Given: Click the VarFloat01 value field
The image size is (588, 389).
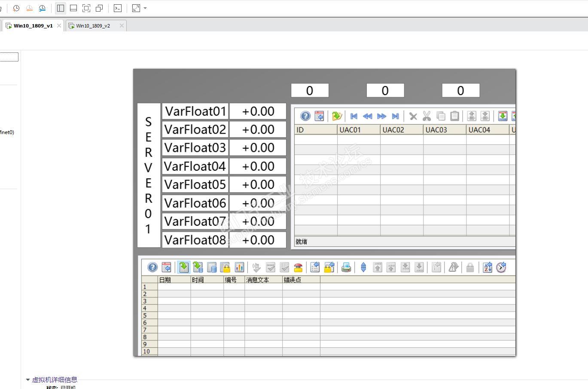Looking at the screenshot, I should (x=258, y=111).
